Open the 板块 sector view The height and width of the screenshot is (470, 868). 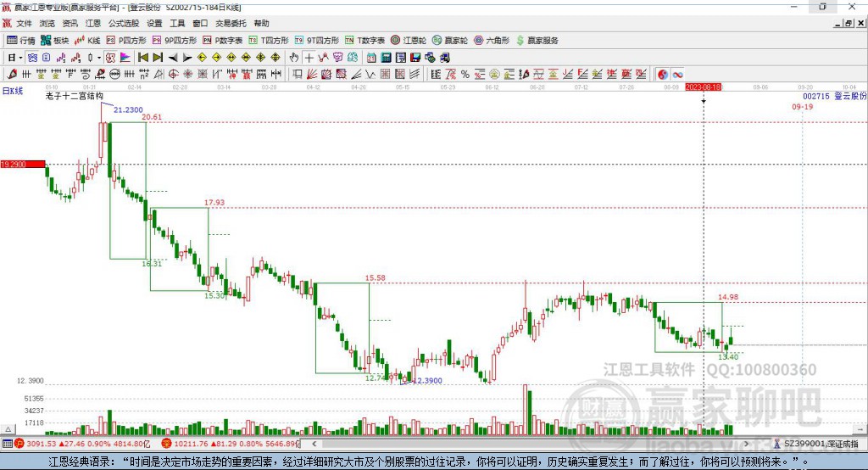[54, 41]
